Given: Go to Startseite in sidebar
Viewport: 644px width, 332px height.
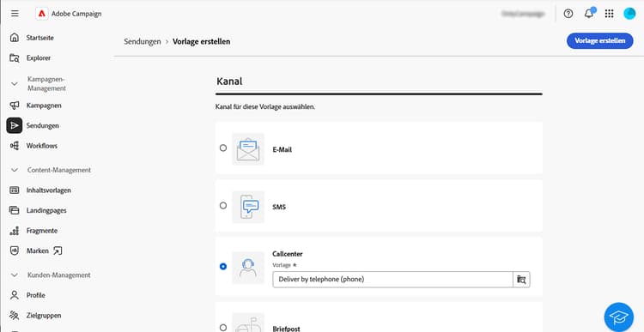Looking at the screenshot, I should (x=39, y=38).
